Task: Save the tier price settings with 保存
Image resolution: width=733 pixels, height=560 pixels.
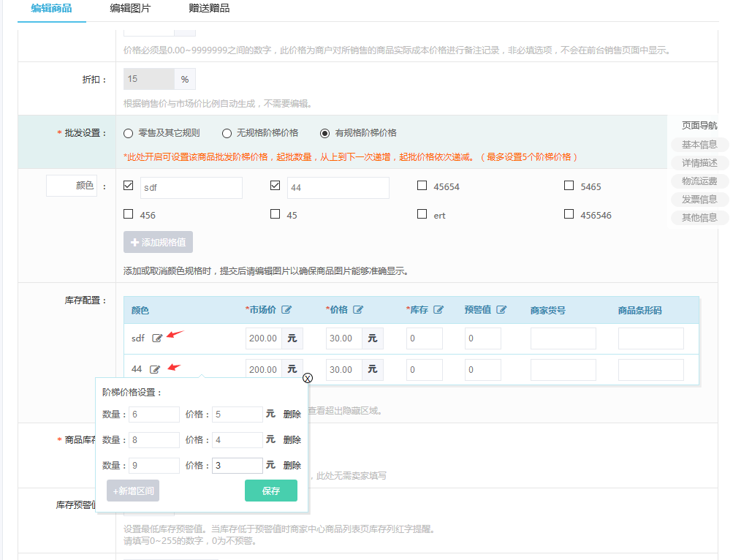Action: point(271,491)
